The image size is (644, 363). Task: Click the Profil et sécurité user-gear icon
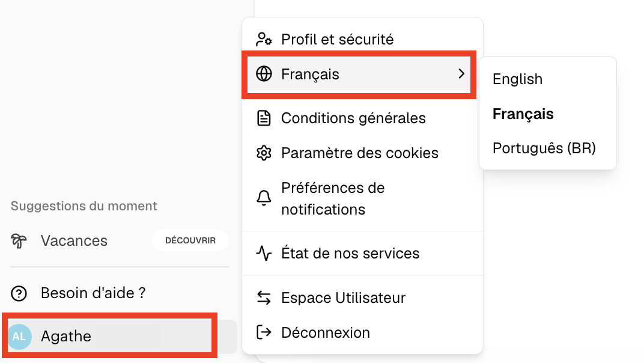click(x=264, y=40)
